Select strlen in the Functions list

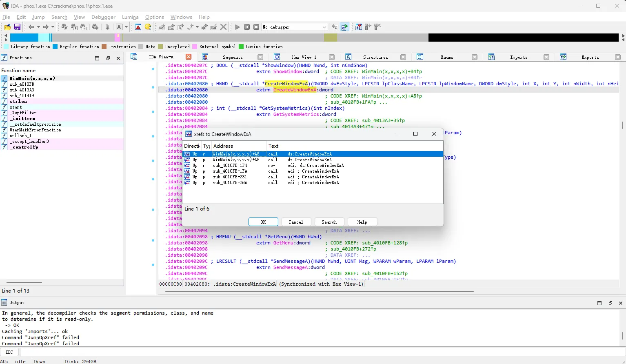pos(62,101)
